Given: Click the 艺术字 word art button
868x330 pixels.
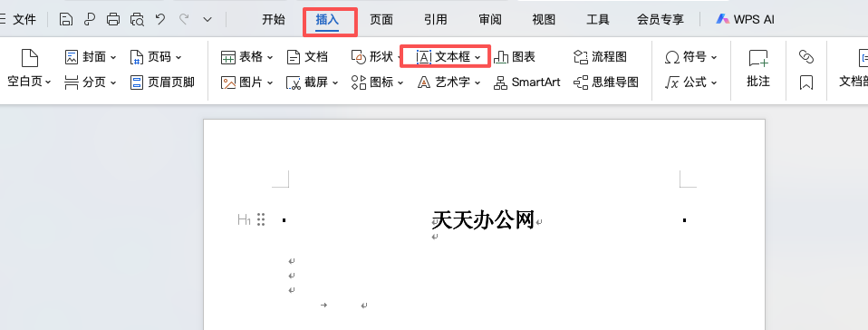Looking at the screenshot, I should [443, 82].
